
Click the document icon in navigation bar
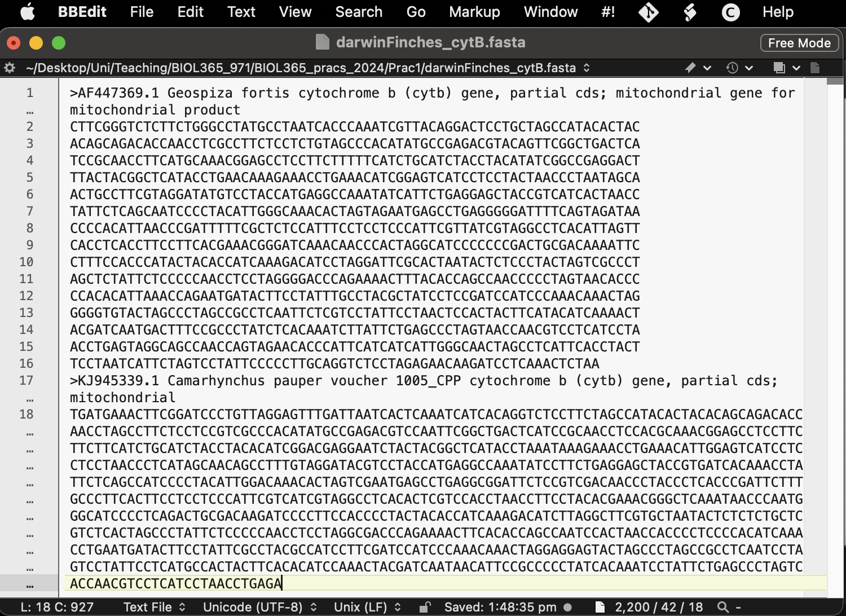[815, 68]
